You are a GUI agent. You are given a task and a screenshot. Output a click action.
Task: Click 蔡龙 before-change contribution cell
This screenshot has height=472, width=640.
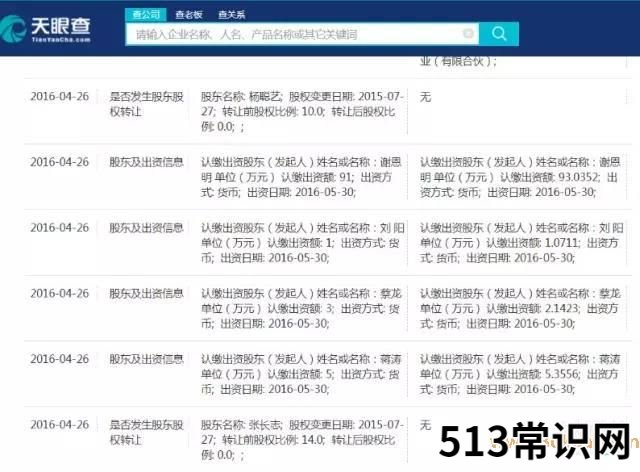tap(298, 308)
